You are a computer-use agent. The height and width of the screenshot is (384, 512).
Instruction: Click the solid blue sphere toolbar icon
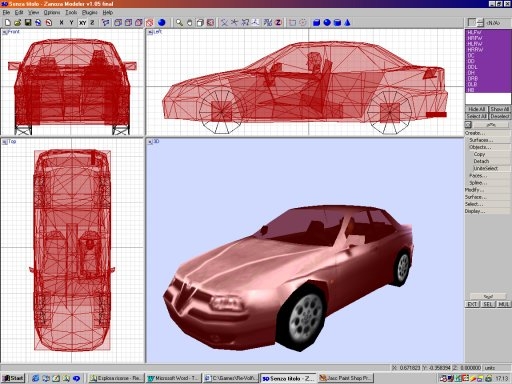[162, 23]
